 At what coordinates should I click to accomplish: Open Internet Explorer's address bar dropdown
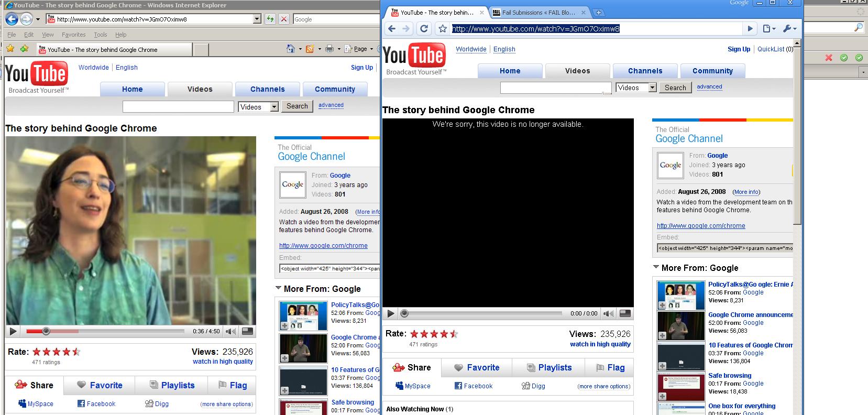257,19
